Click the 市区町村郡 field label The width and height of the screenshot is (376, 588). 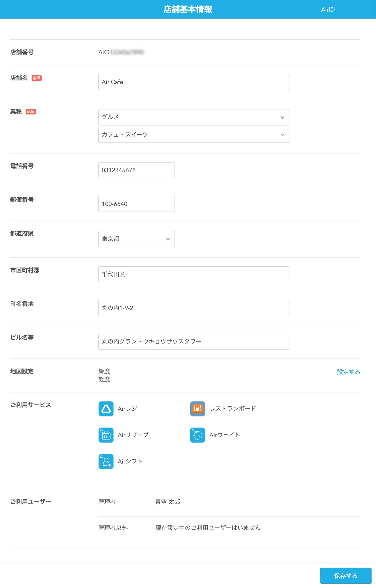(x=25, y=270)
